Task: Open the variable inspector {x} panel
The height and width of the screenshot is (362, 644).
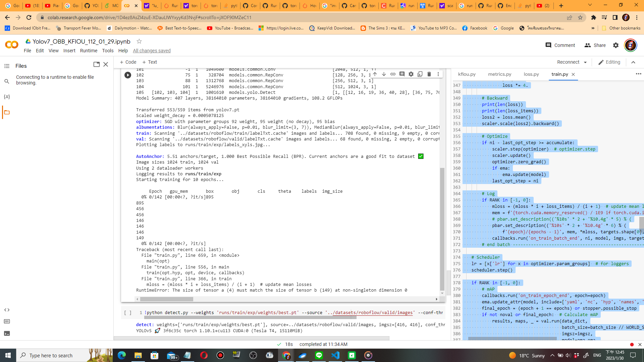Action: (7, 97)
